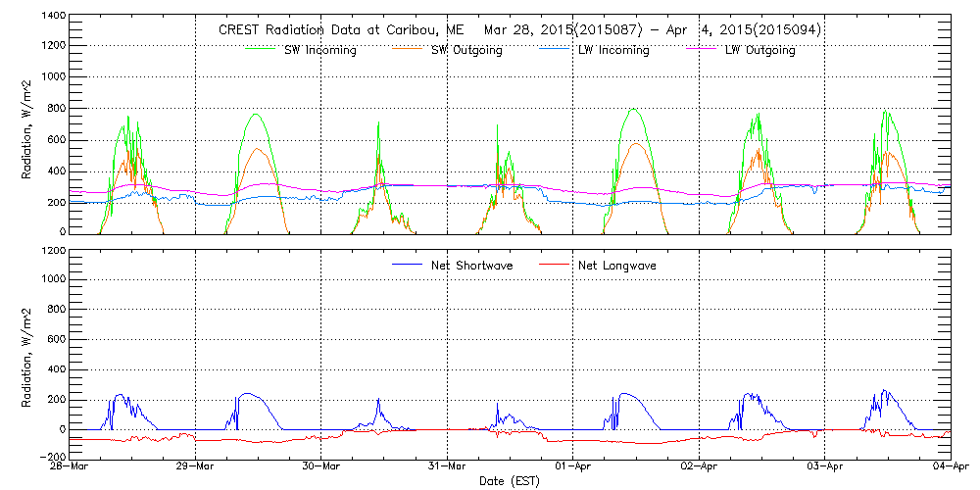Screen dimensions: 980x490
Task: Click the 31-Mar date tick label
Action: tap(447, 467)
